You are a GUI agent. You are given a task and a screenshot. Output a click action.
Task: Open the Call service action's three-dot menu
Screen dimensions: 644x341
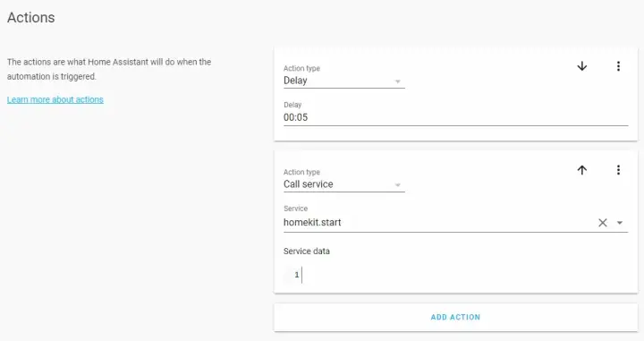click(x=618, y=170)
